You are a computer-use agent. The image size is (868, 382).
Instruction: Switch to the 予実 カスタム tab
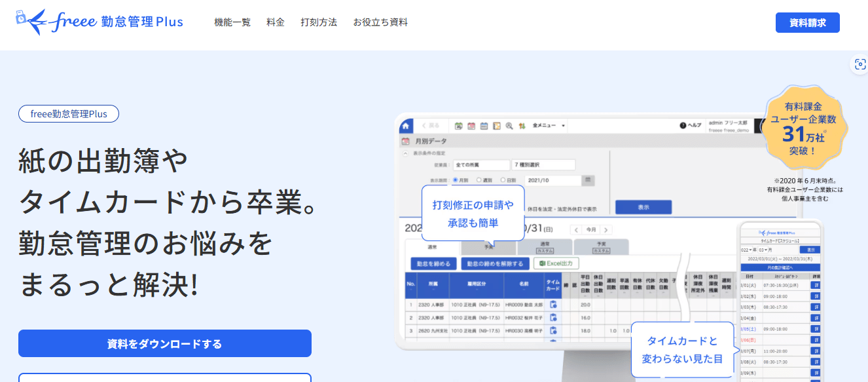[600, 248]
